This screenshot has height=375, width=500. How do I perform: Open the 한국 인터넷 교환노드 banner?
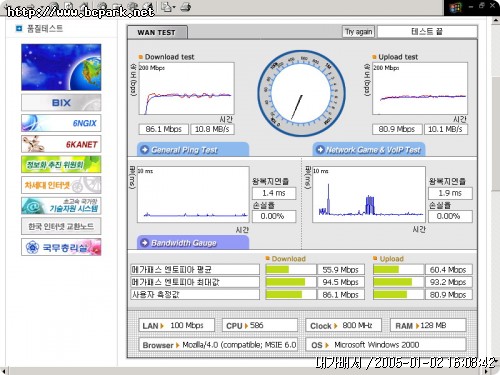[x=61, y=226]
